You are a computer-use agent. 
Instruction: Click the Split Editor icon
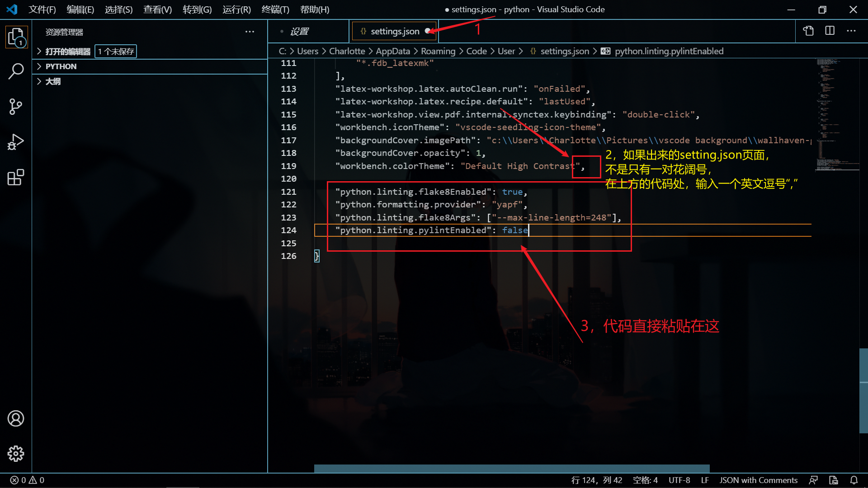pyautogui.click(x=830, y=31)
